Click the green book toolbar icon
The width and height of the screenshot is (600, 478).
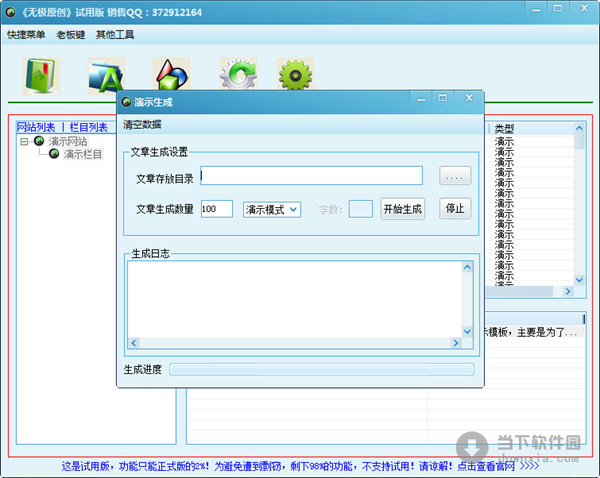(41, 76)
